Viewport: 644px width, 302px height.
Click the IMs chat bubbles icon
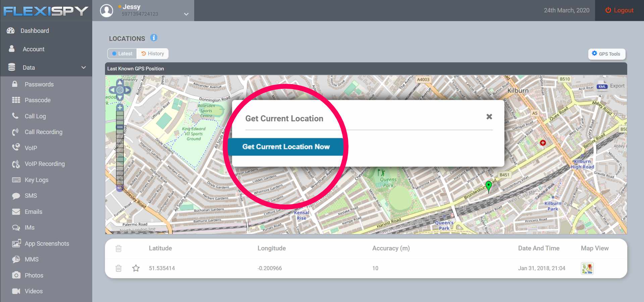[16, 228]
